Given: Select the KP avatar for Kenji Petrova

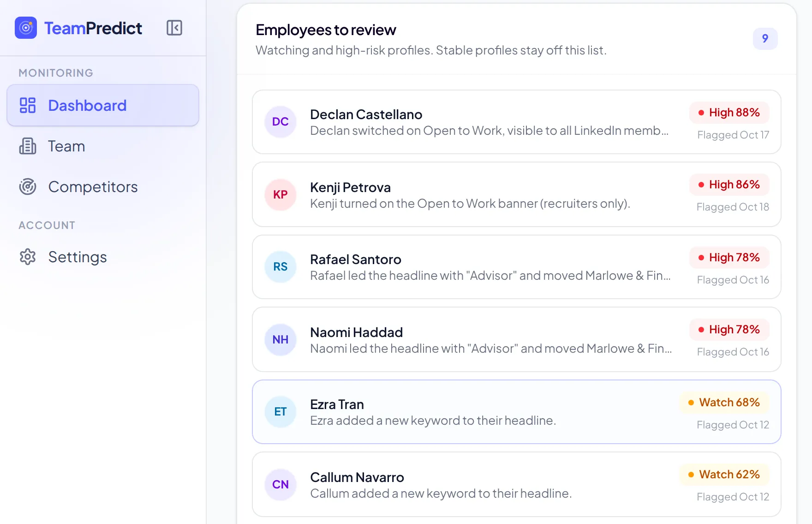Looking at the screenshot, I should (281, 194).
